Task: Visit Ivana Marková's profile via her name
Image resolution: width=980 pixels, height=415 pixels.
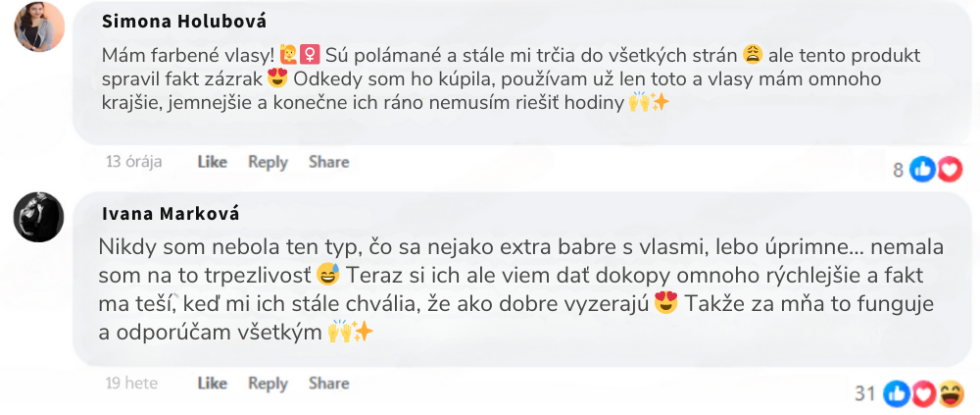Action: point(171,213)
